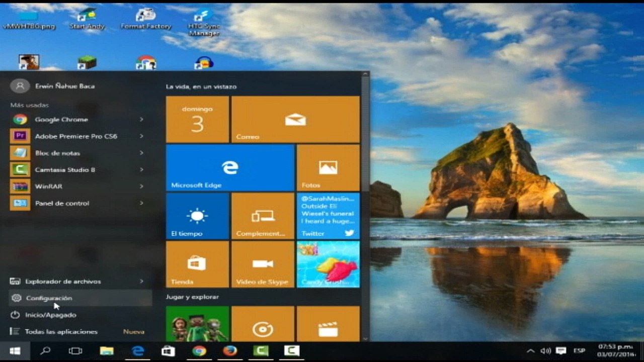This screenshot has height=362, width=644.
Task: Switch to Microsoft Edge on the taskbar
Action: [137, 351]
